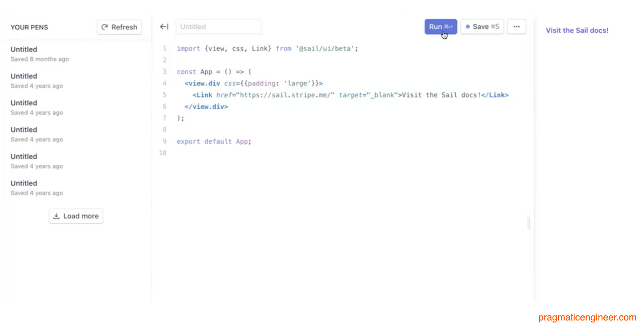The height and width of the screenshot is (330, 644).
Task: Click the editor scrollbar on the right
Action: (528, 223)
